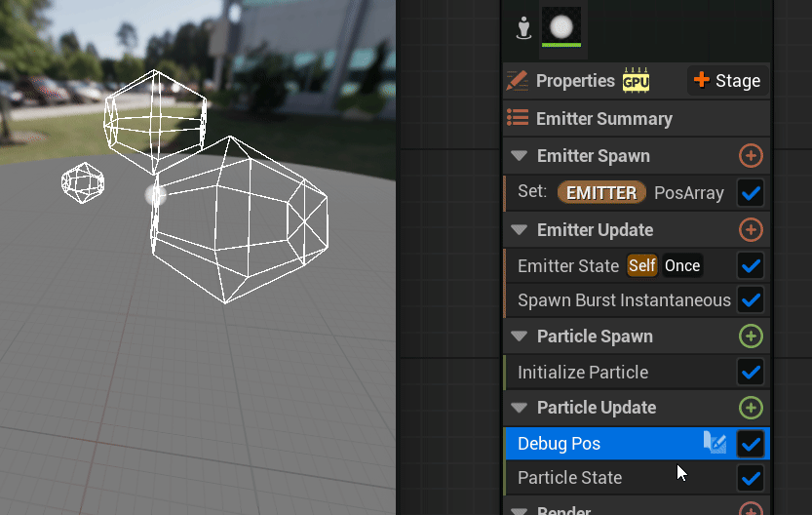
Task: Add module to Particle Spawn
Action: [751, 337]
